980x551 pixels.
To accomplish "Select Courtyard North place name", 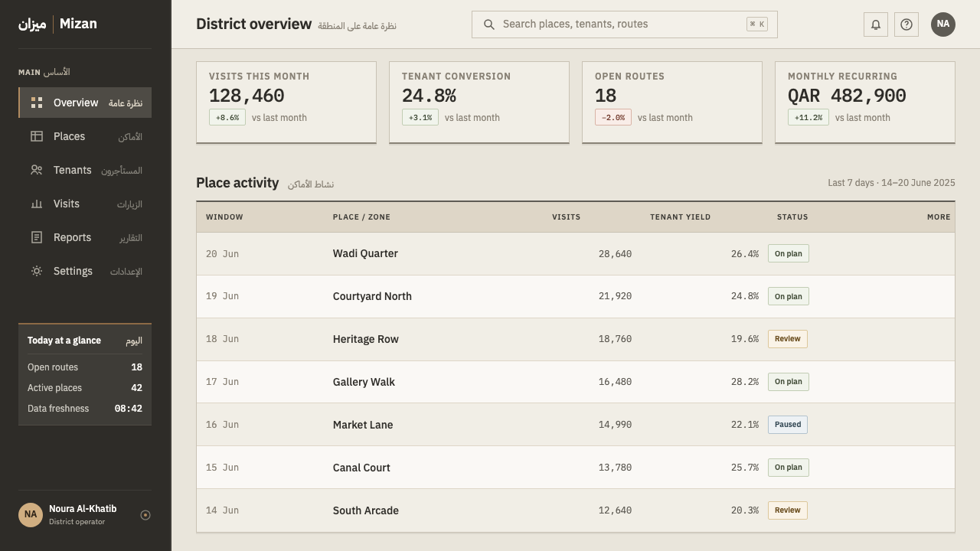I will tap(372, 296).
